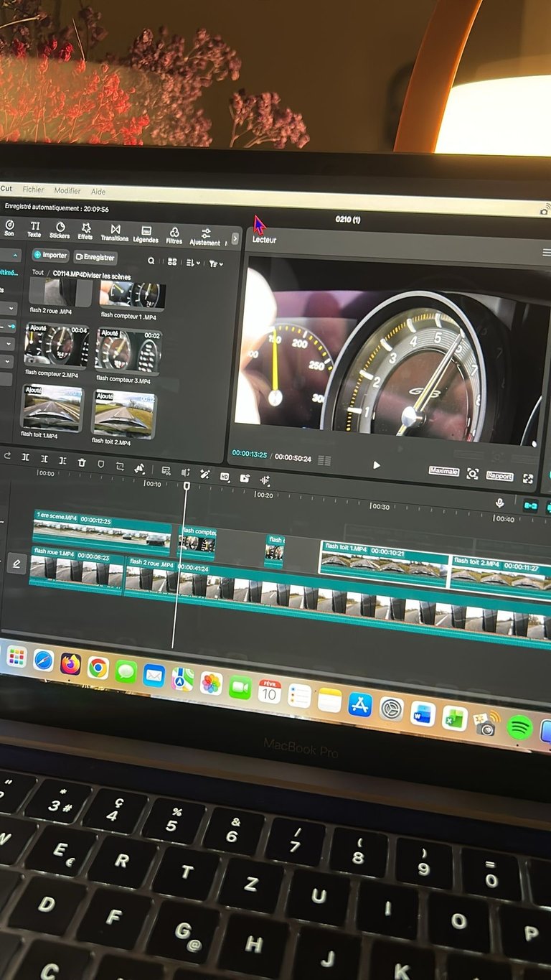Split clip at playhead
The image size is (551, 980).
click(x=25, y=457)
